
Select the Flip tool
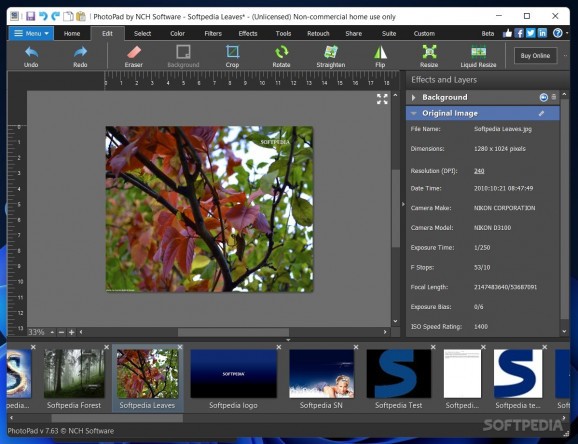[x=380, y=56]
